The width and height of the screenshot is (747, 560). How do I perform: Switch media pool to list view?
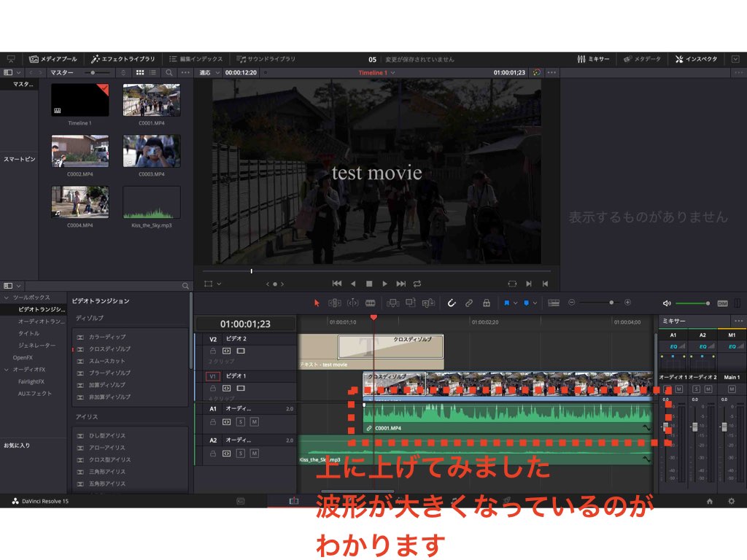tap(152, 72)
